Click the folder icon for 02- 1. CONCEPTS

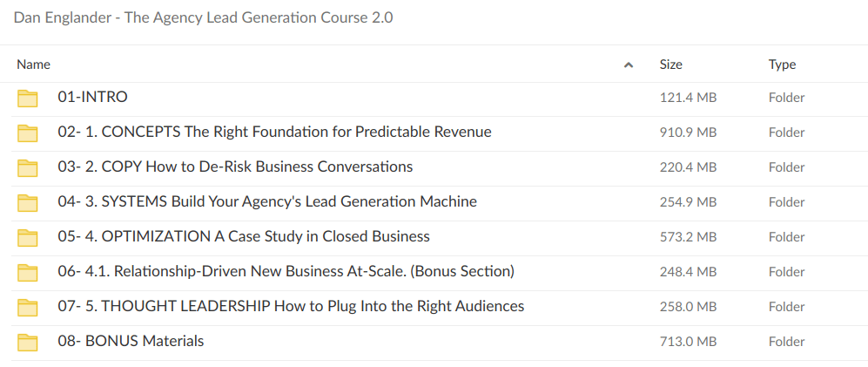coord(29,133)
